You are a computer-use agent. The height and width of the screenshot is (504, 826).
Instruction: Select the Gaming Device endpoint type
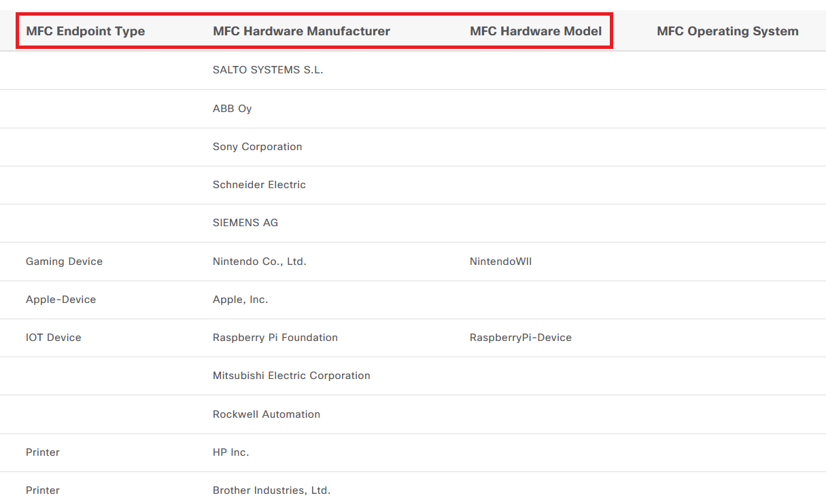point(64,261)
